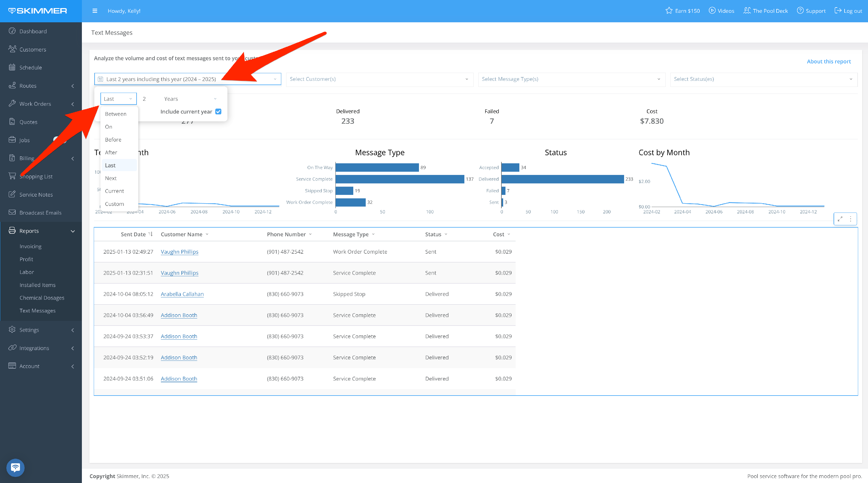This screenshot has width=868, height=483.
Task: Click the Earn $150 star icon
Action: tap(669, 11)
